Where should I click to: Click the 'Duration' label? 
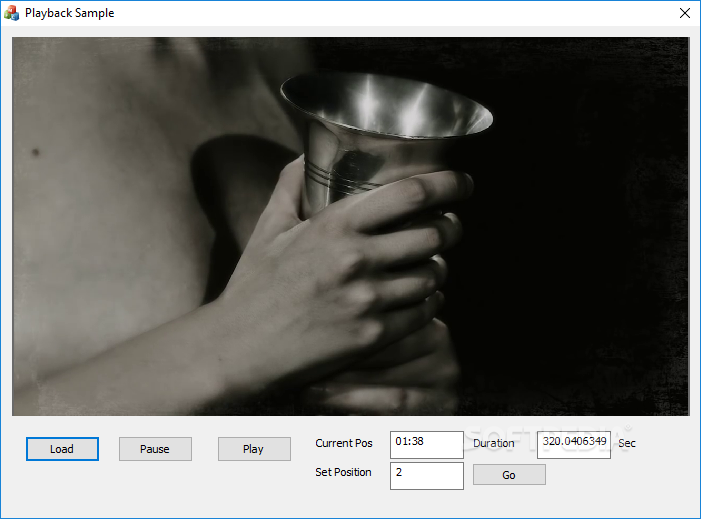pos(494,443)
